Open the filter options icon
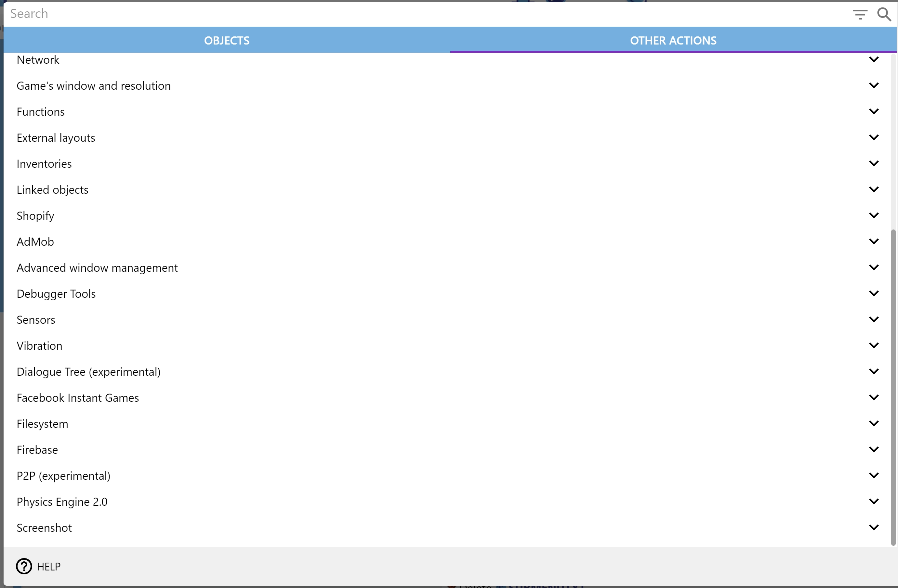This screenshot has width=898, height=588. pyautogui.click(x=860, y=14)
